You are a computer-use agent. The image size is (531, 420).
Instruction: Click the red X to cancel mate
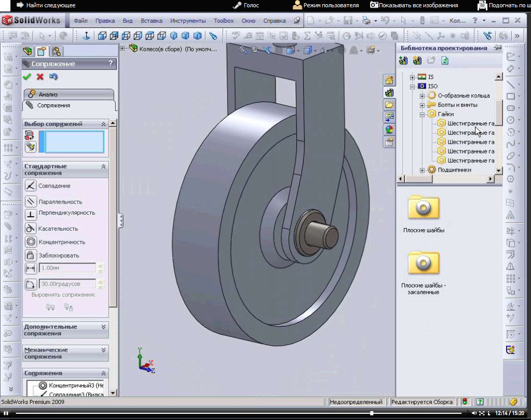click(40, 77)
